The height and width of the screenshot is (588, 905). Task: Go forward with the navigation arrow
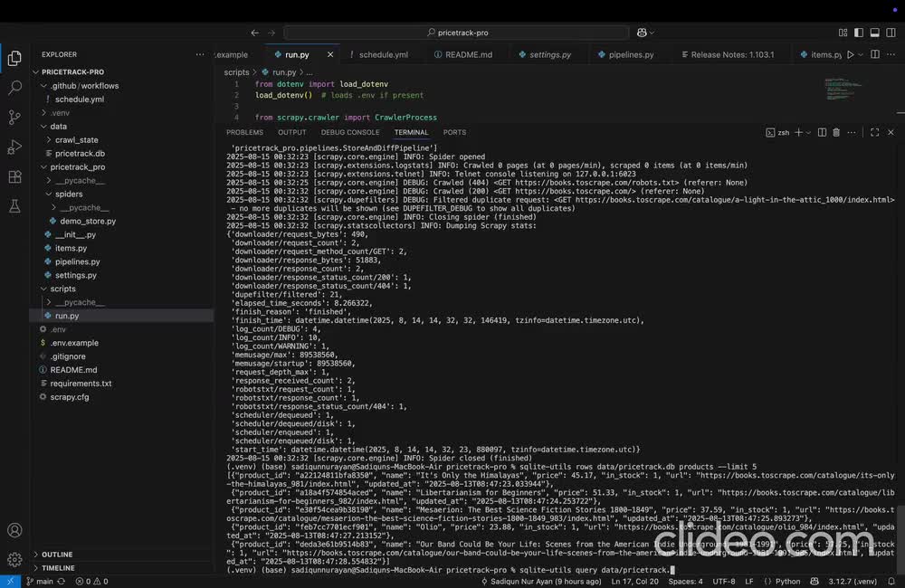pos(271,33)
